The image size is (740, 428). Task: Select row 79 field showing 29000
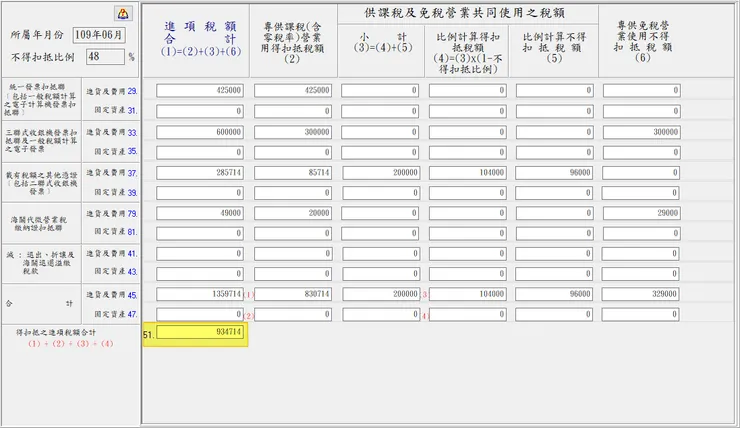pos(641,213)
